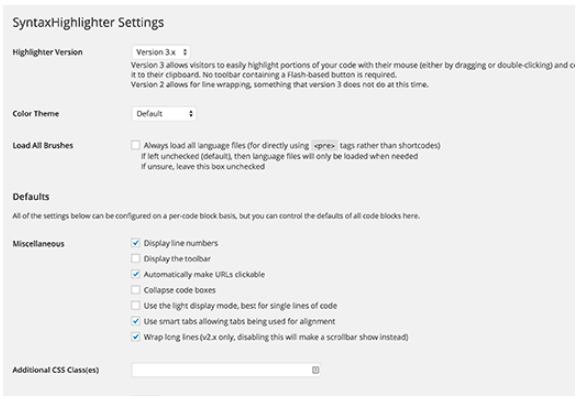
Task: Click the Miscellaneous label
Action: point(38,244)
